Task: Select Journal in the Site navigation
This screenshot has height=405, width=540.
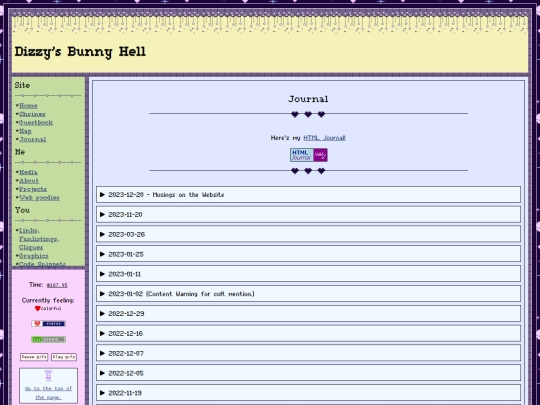Action: point(33,139)
